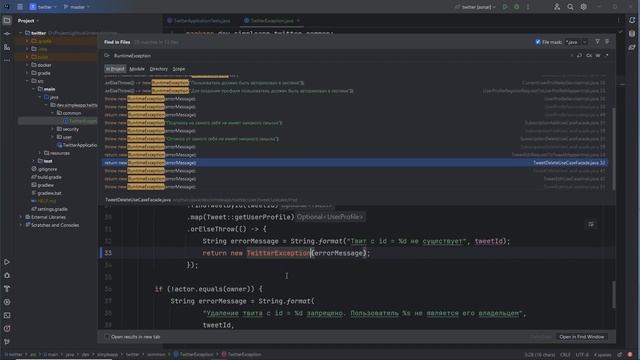Open CRLF line separator selector
Image resolution: width=640 pixels, height=360 pixels.
[x=565, y=354]
